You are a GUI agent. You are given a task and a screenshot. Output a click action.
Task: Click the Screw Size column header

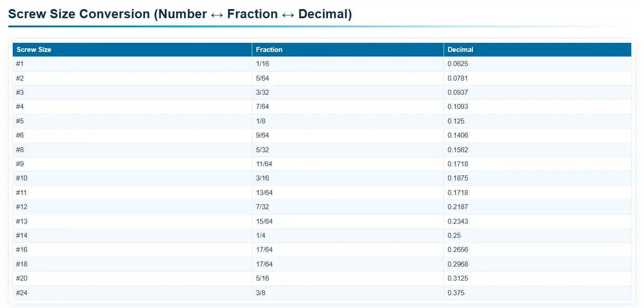coord(34,50)
